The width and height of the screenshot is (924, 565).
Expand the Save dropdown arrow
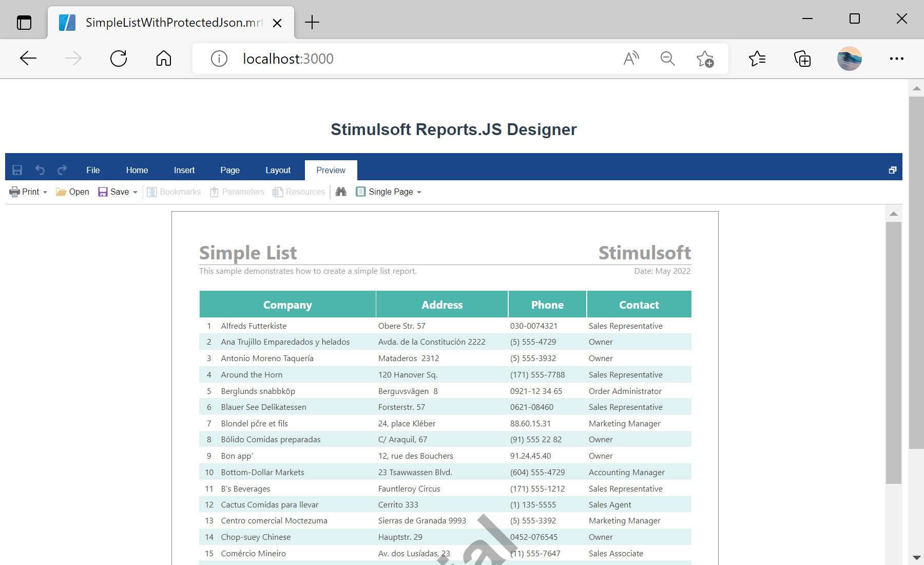point(135,192)
